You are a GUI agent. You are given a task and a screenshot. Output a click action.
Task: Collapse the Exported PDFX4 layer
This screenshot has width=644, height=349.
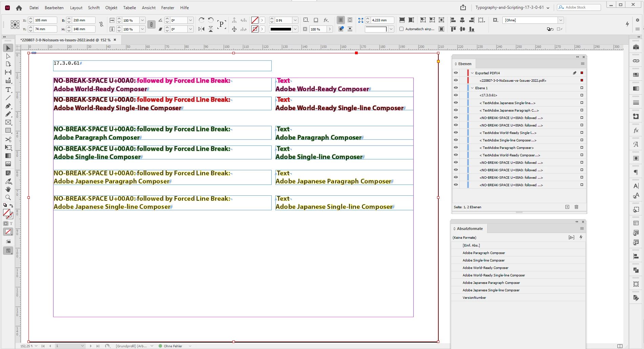[x=472, y=73]
